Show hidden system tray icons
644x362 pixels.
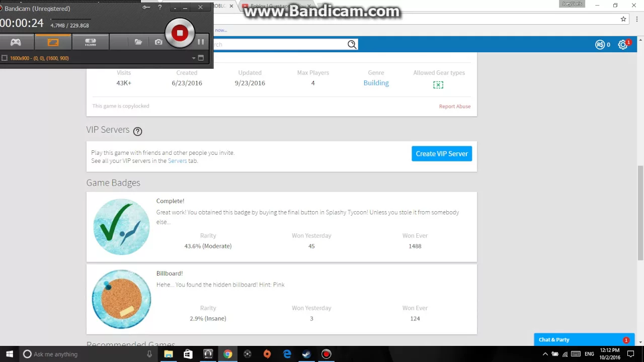(545, 354)
